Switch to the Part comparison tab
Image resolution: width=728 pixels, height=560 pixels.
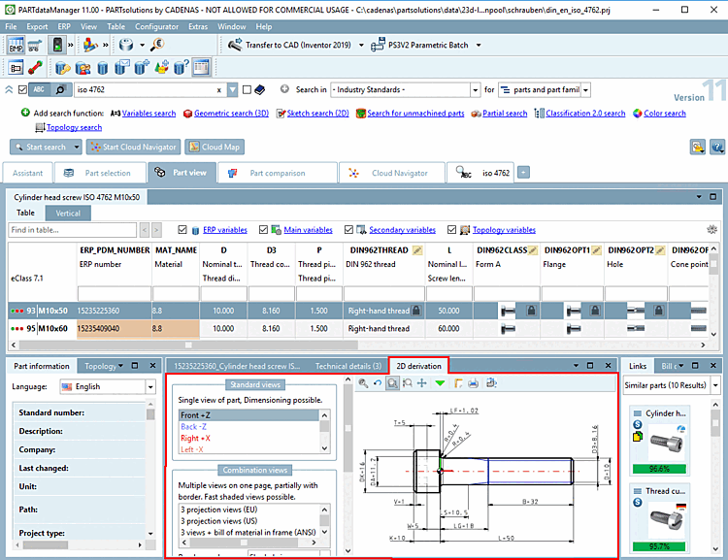point(278,173)
